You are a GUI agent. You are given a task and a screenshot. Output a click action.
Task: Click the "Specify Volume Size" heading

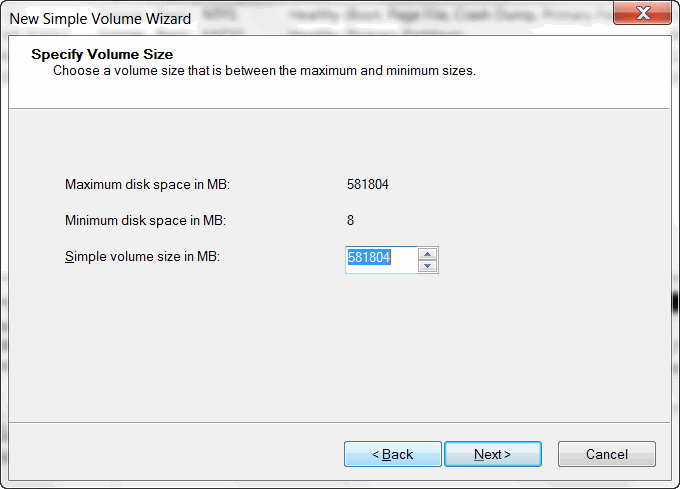coord(102,54)
